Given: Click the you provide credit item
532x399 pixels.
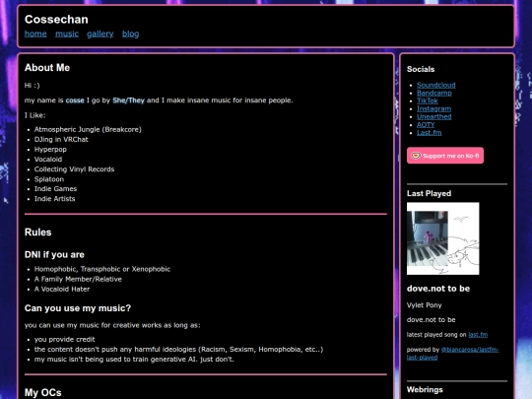Looking at the screenshot, I should pos(64,339).
